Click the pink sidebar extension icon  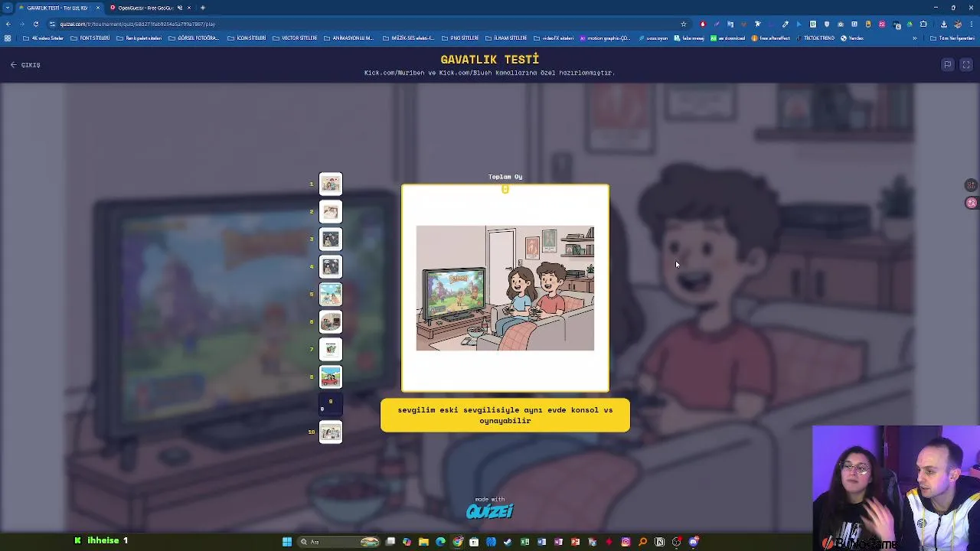(972, 203)
